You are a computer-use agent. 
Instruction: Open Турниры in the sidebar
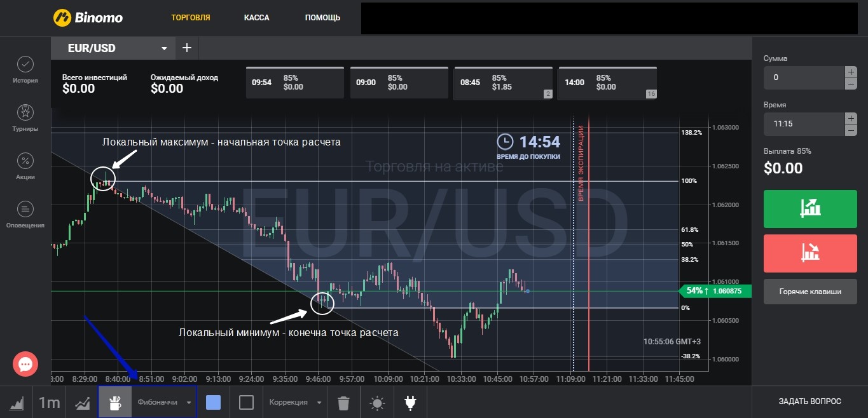25,118
